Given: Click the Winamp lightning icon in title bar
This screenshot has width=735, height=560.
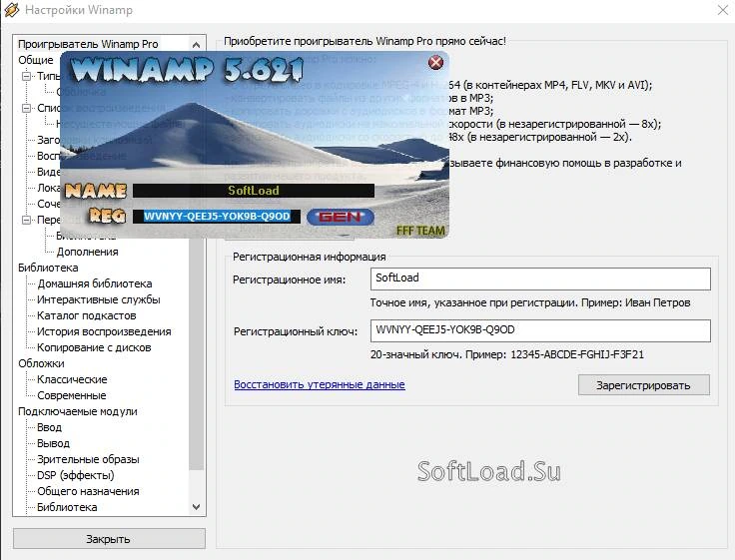Looking at the screenshot, I should pyautogui.click(x=12, y=9).
